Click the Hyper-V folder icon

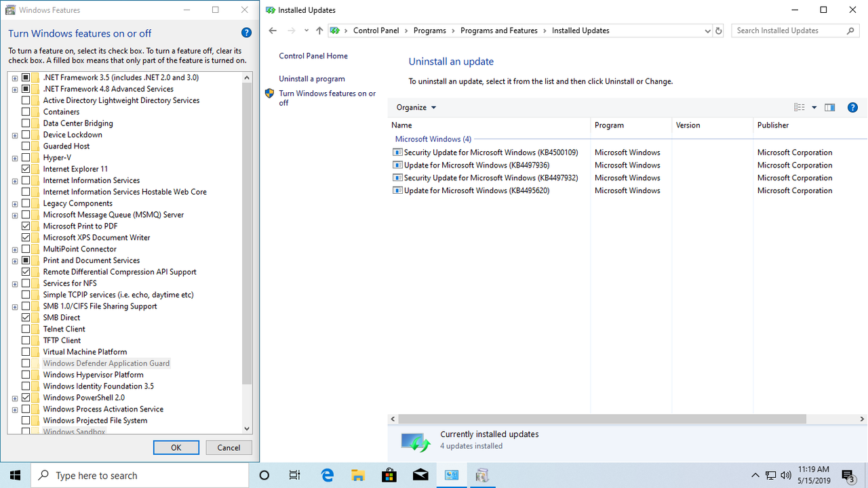point(36,157)
